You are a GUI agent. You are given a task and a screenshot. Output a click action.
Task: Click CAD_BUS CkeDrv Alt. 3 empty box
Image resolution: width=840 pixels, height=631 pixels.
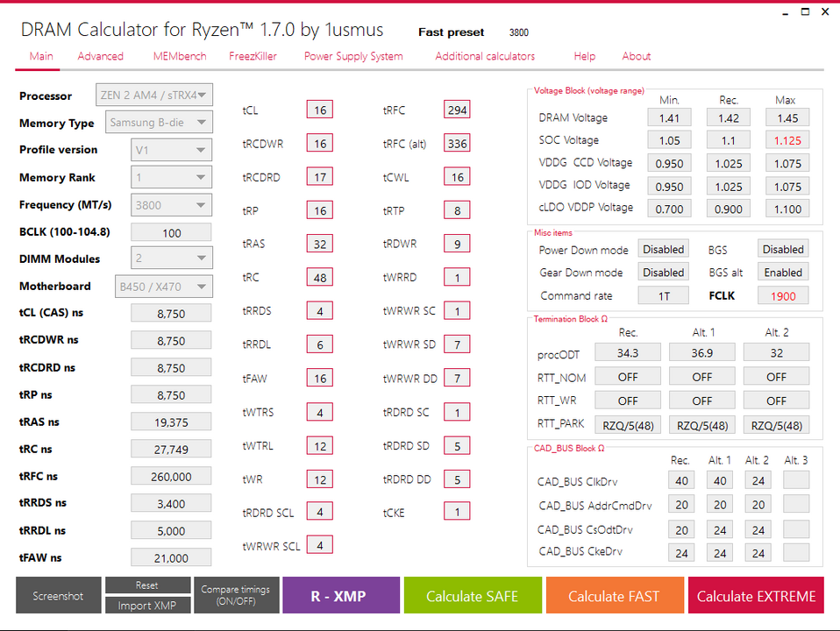796,552
